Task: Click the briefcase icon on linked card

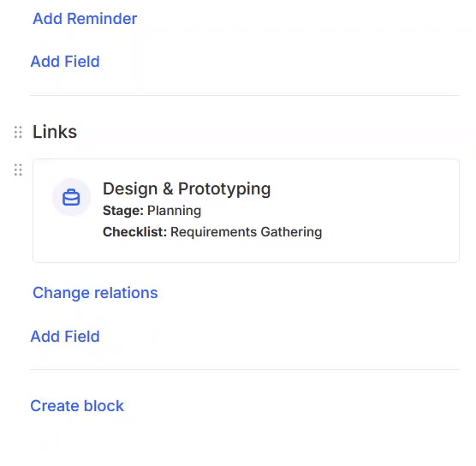Action: [x=71, y=197]
